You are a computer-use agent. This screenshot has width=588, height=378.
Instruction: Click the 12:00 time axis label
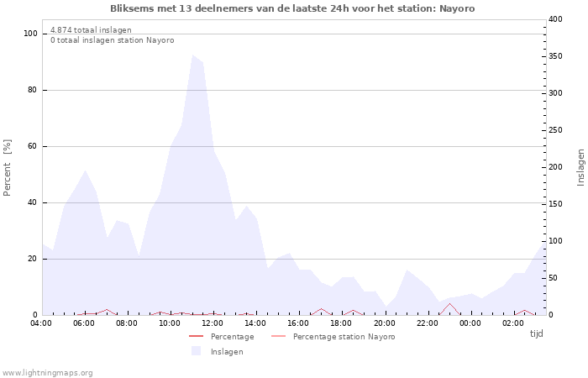pos(213,323)
